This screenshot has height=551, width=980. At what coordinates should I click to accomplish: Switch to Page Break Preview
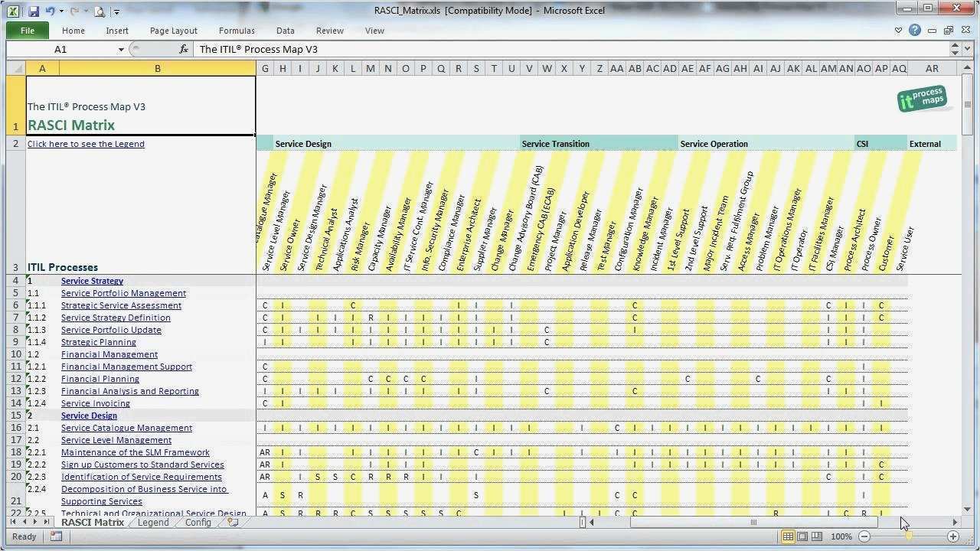(817, 536)
